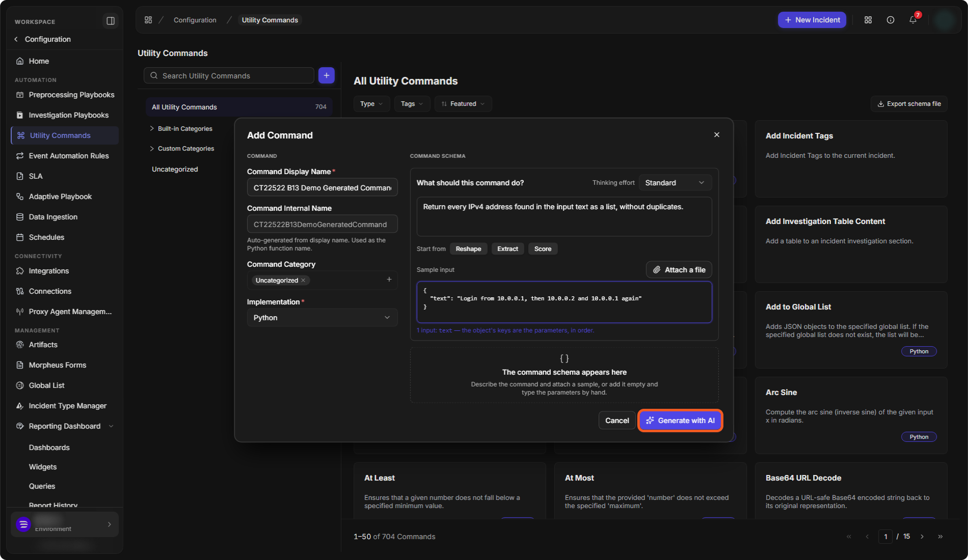This screenshot has width=968, height=560.
Task: Click Attach a file
Action: 679,270
